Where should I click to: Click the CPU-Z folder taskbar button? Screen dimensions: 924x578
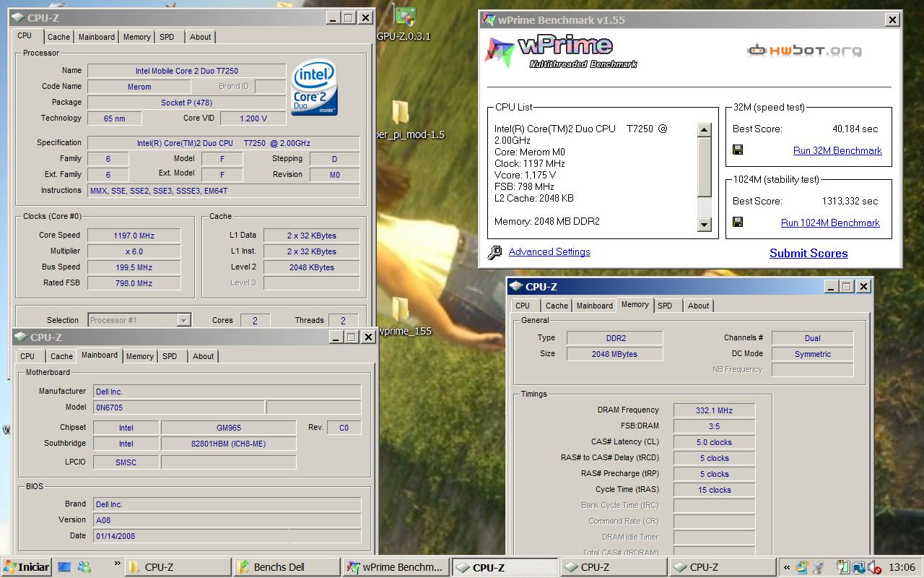pos(178,567)
